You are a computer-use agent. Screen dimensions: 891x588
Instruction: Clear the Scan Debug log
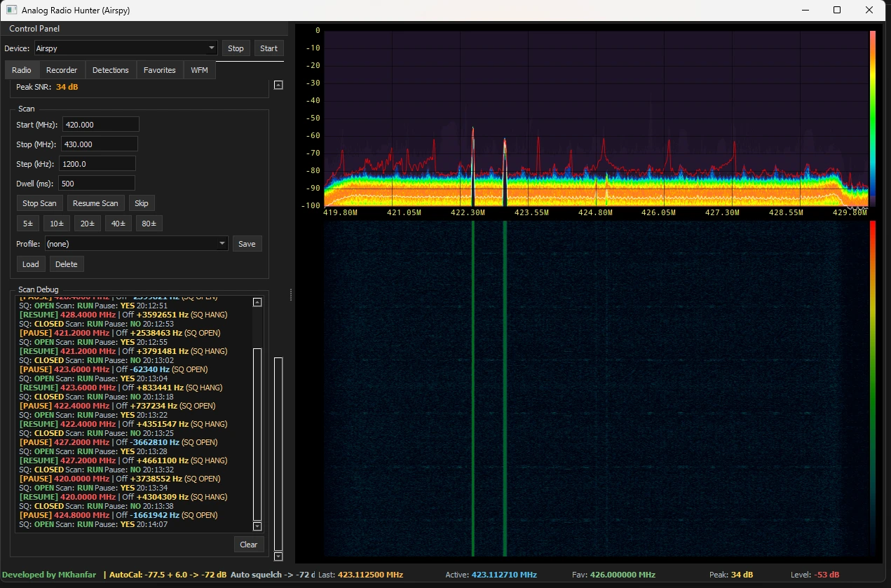tap(248, 544)
